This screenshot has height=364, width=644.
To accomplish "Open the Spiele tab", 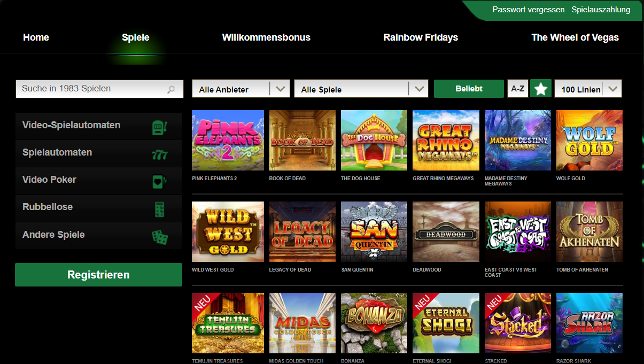I will pos(136,37).
